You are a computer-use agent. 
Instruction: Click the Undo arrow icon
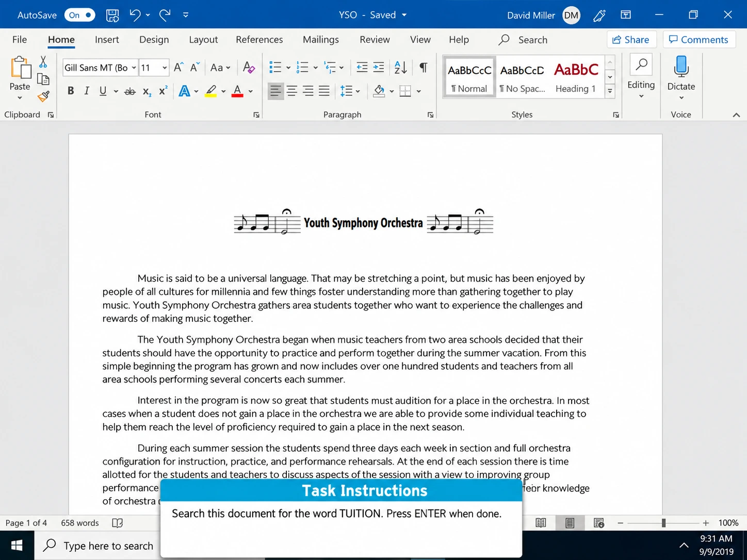click(x=135, y=15)
